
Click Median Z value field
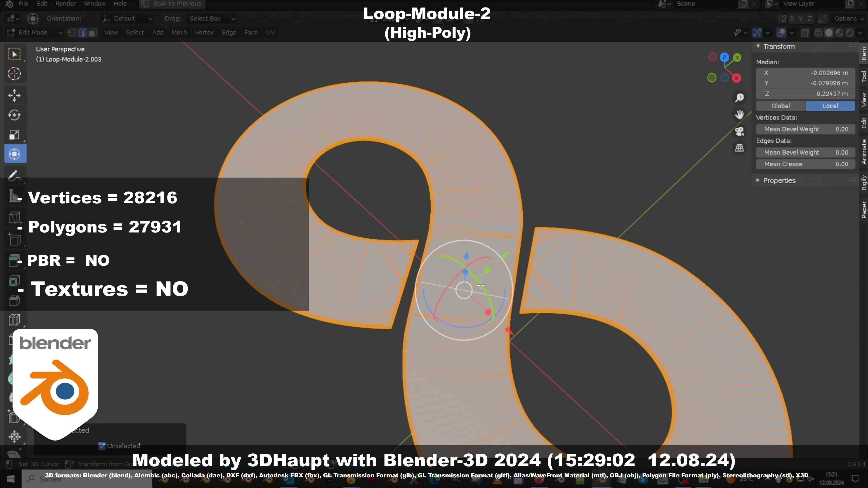(x=805, y=94)
